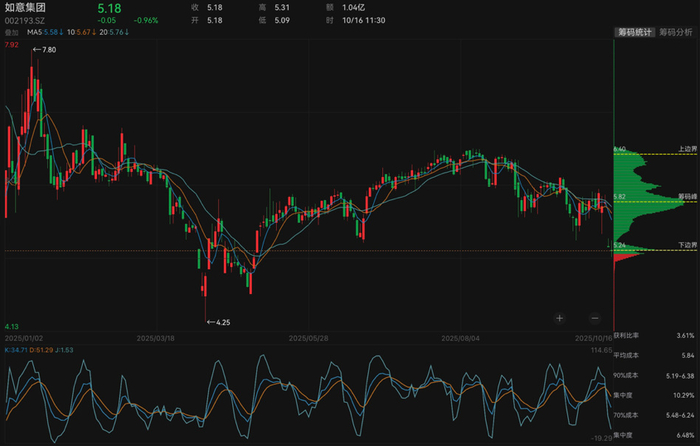Click the 叠加 overlay button
The image size is (700, 446).
[x=12, y=33]
